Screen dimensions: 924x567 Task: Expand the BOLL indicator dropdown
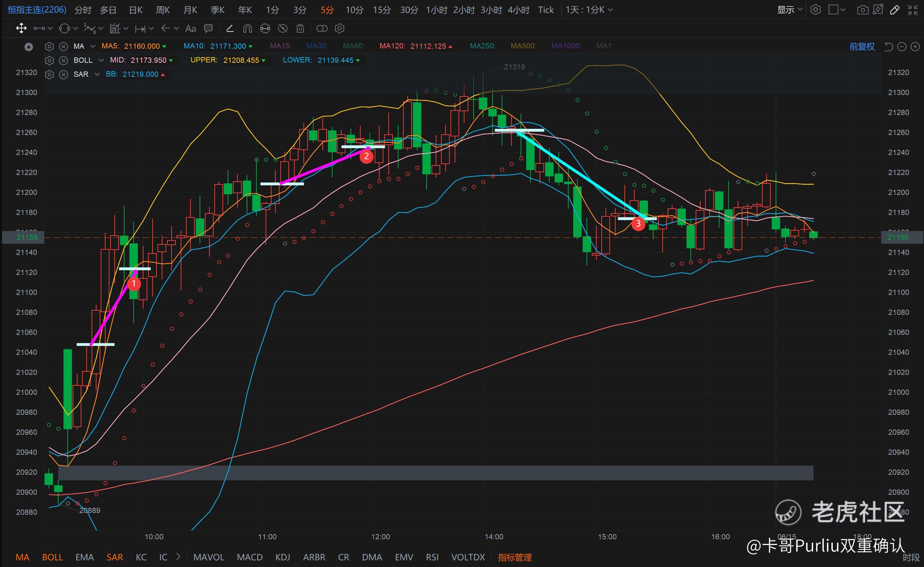point(101,60)
